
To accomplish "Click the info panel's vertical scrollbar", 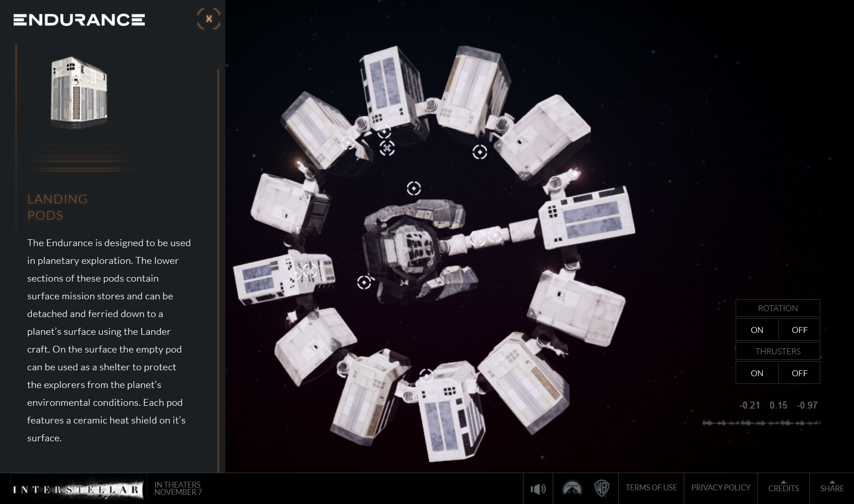I will [219, 271].
